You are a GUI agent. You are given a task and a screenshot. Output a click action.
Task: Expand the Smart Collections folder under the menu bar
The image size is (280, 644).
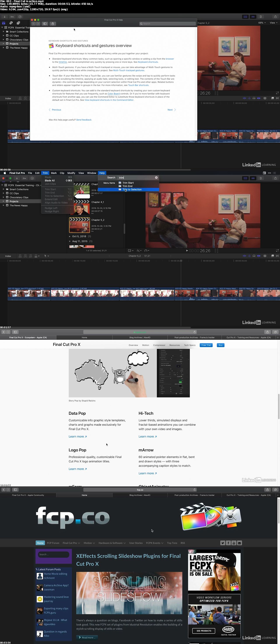click(3, 189)
